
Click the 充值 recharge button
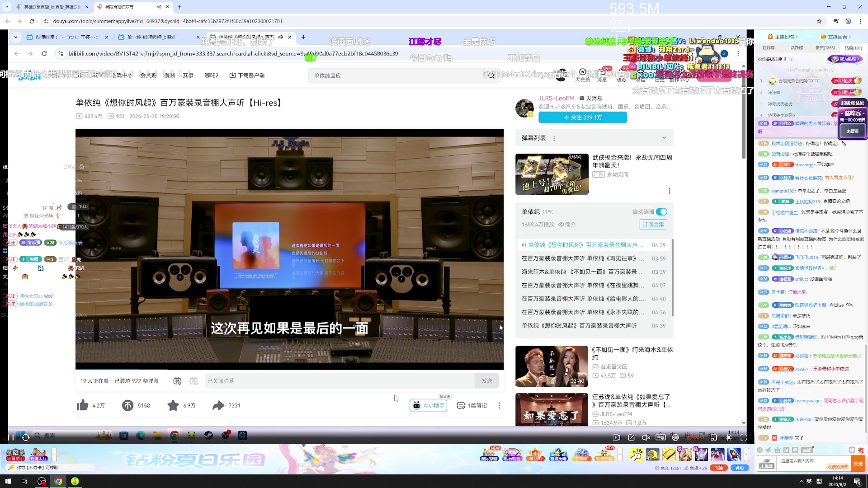click(719, 468)
